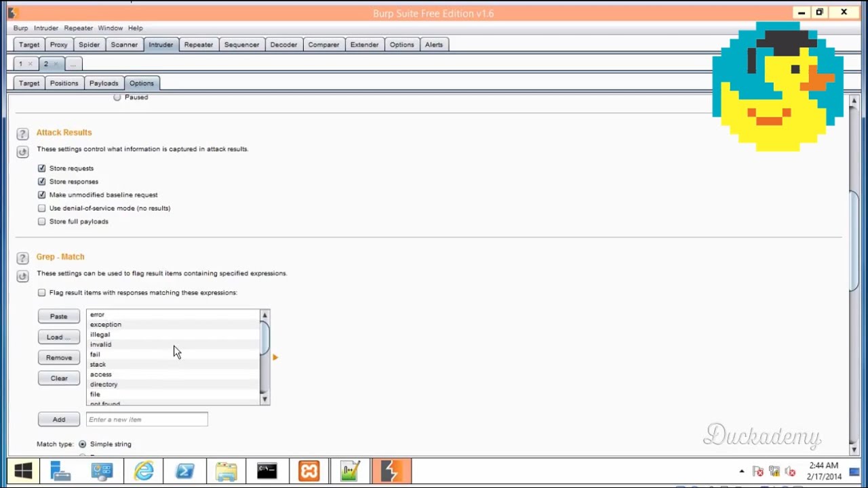
Task: Select 'directory' in the expression list
Action: tap(173, 384)
